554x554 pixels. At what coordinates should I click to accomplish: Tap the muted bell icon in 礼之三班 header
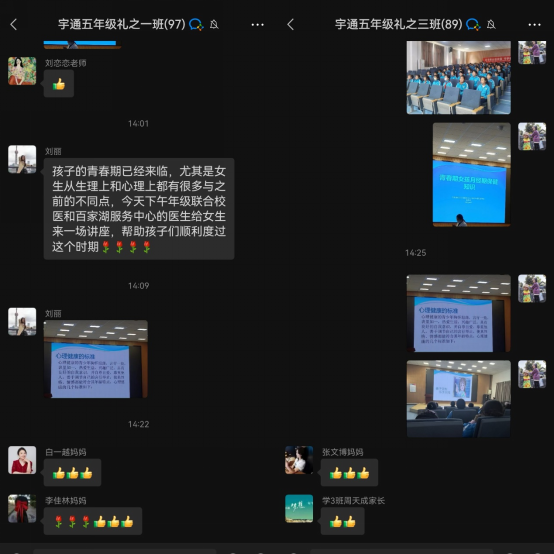(491, 24)
